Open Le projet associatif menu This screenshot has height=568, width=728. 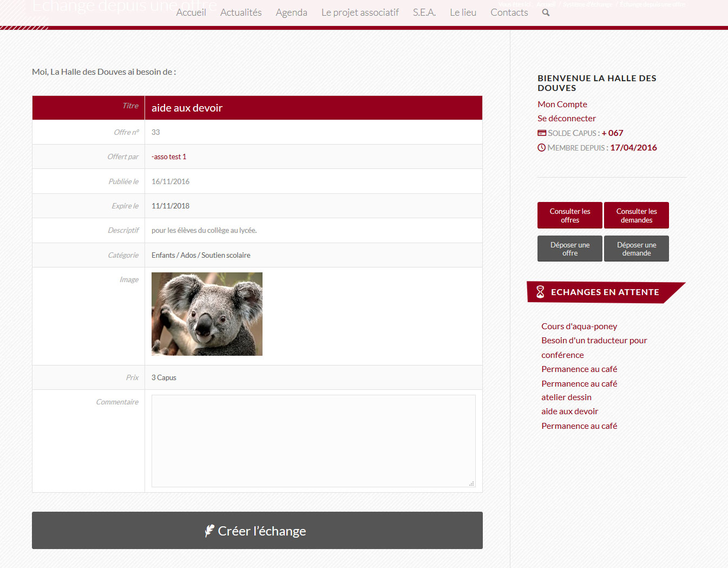pos(360,12)
